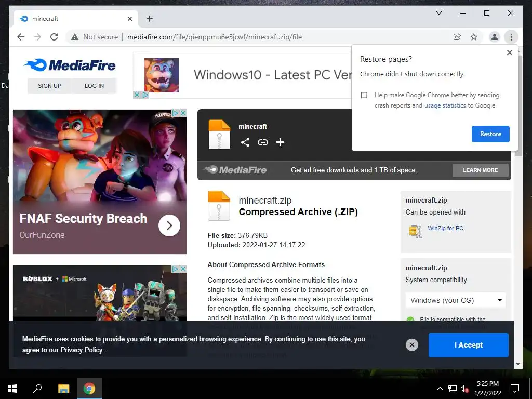Click the Roblox ad image
The width and height of the screenshot is (532, 399).
pos(100,294)
